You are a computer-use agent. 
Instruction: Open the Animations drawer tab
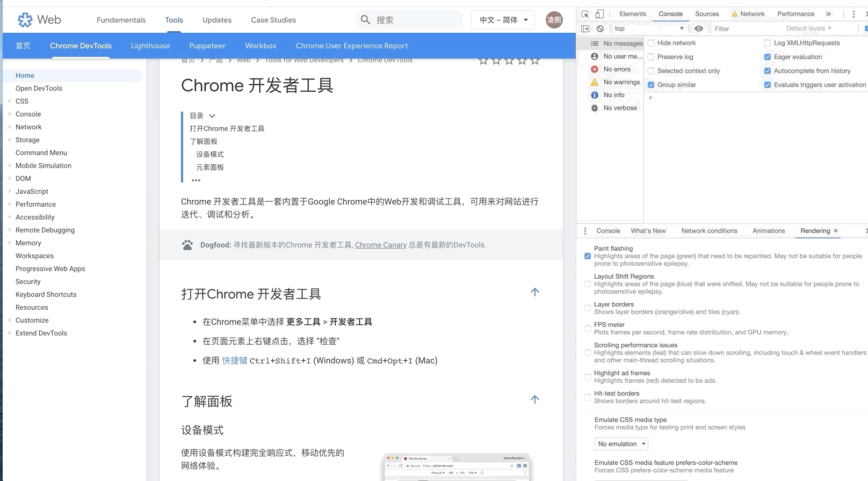coord(769,231)
